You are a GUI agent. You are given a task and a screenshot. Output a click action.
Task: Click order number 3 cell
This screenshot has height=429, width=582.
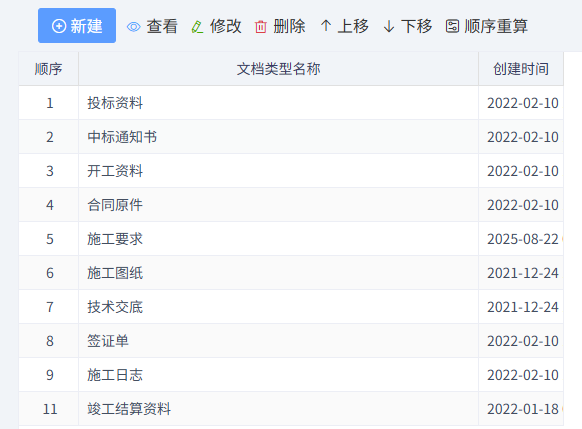(x=49, y=171)
